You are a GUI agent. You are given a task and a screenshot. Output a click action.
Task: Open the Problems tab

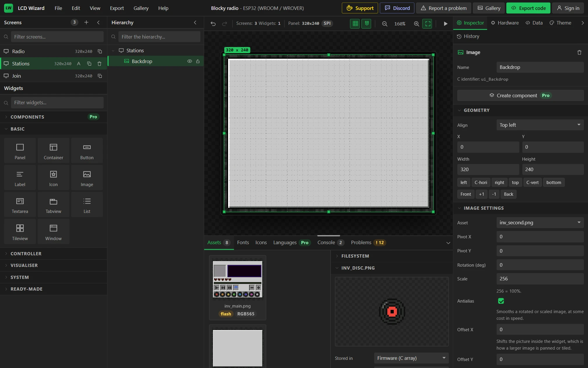pyautogui.click(x=368, y=242)
